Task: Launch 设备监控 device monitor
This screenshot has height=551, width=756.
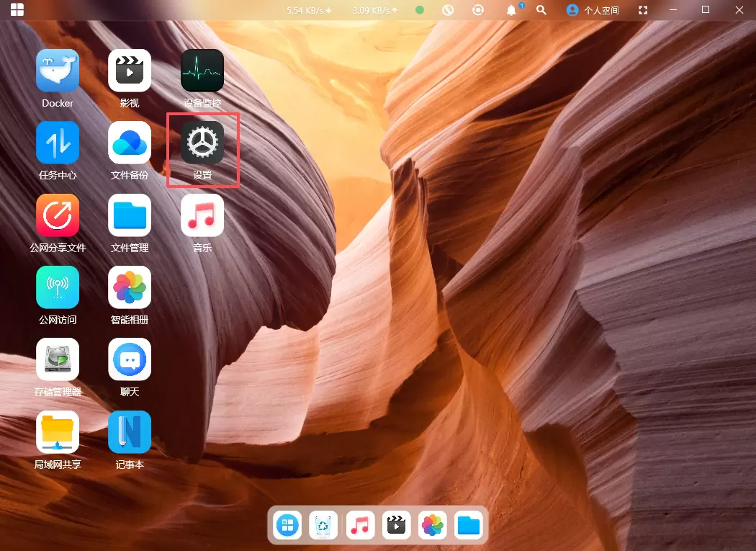Action: [202, 71]
